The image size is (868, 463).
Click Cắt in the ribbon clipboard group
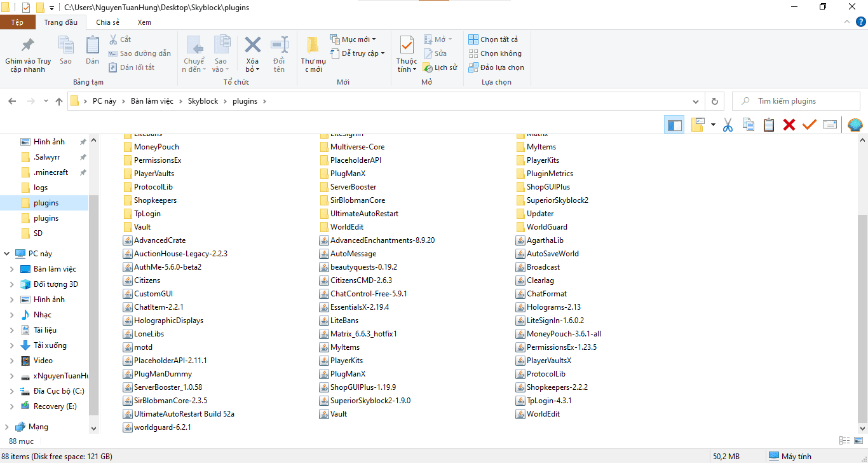pos(119,39)
